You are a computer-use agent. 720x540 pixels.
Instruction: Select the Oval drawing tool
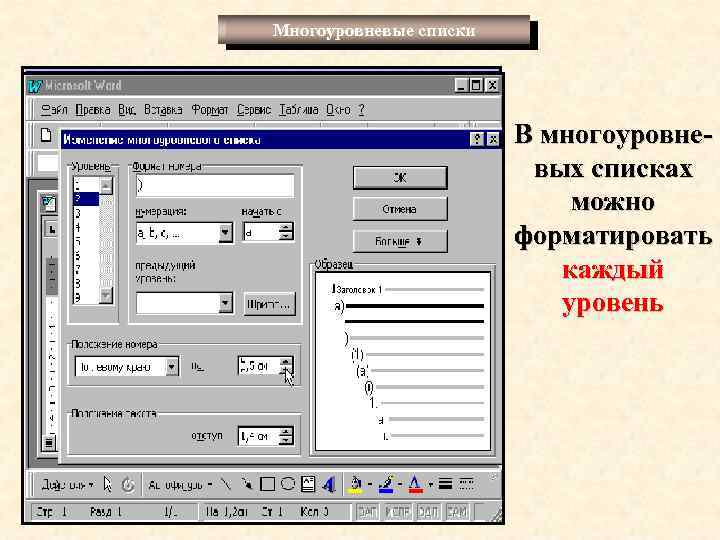(x=288, y=484)
